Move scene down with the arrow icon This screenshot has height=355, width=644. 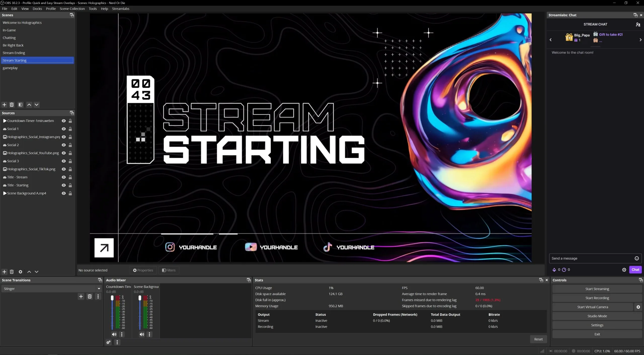coord(36,105)
